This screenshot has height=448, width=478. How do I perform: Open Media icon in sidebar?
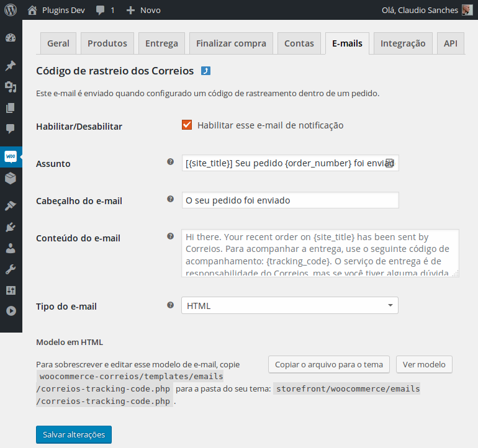pyautogui.click(x=11, y=87)
